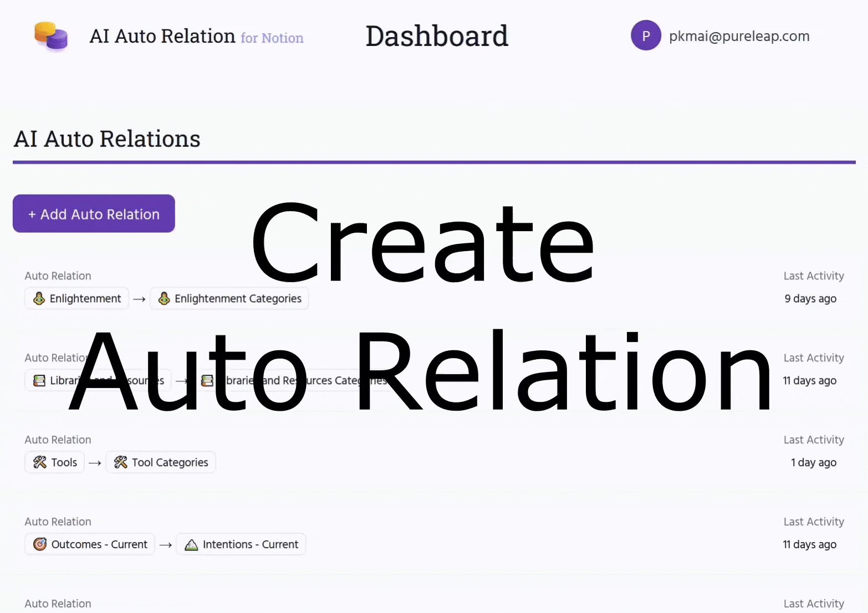Click Last Activity above the Tools row
The height and width of the screenshot is (613, 868).
pyautogui.click(x=814, y=440)
